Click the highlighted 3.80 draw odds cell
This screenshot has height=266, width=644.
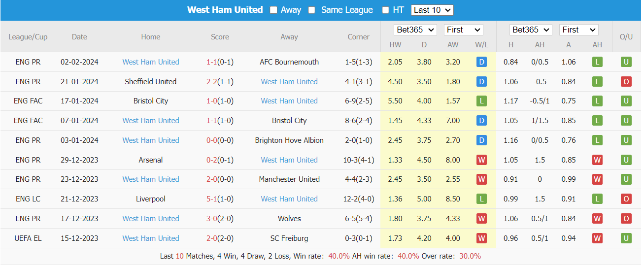pos(424,62)
